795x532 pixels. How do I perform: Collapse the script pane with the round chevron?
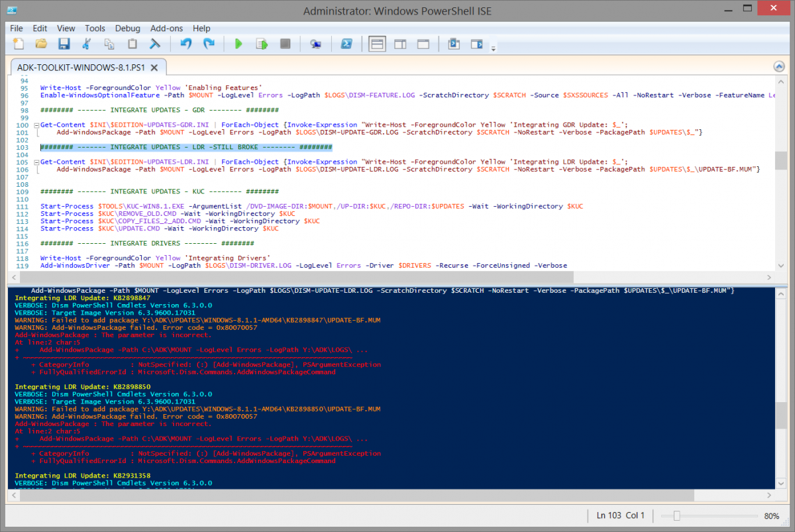(779, 67)
